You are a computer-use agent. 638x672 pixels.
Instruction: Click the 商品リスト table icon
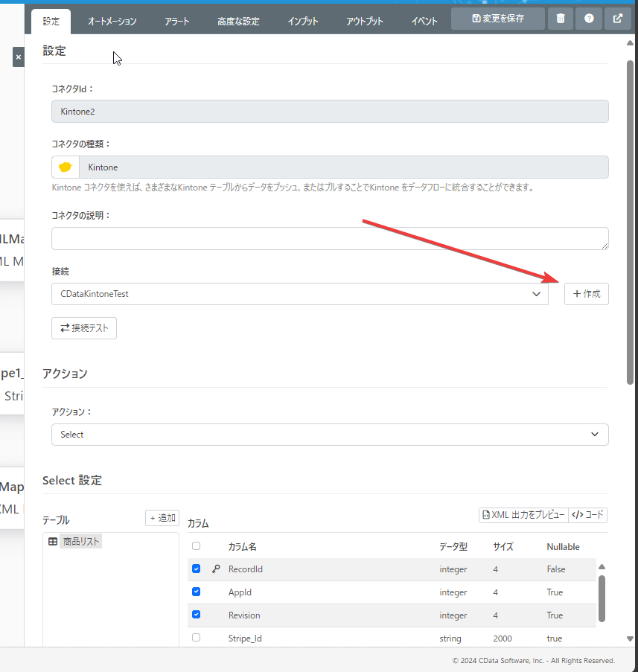tap(53, 541)
